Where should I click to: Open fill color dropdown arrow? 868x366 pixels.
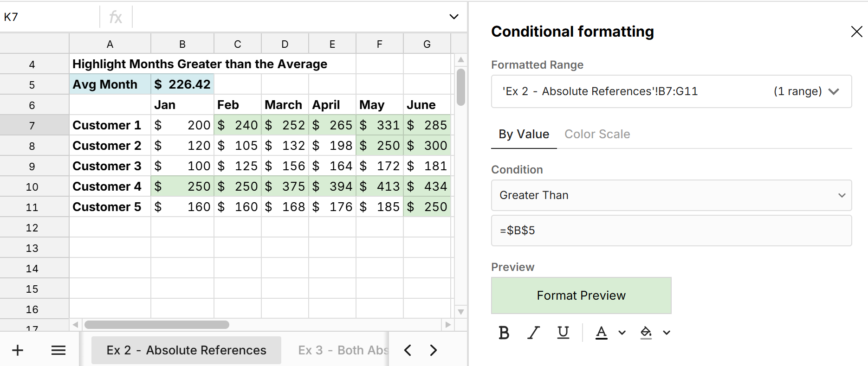point(667,333)
